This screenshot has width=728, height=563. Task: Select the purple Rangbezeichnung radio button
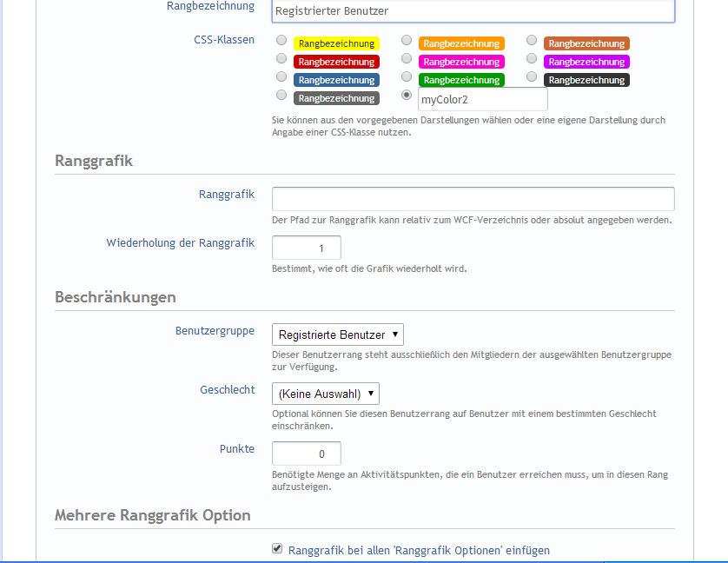(x=532, y=59)
